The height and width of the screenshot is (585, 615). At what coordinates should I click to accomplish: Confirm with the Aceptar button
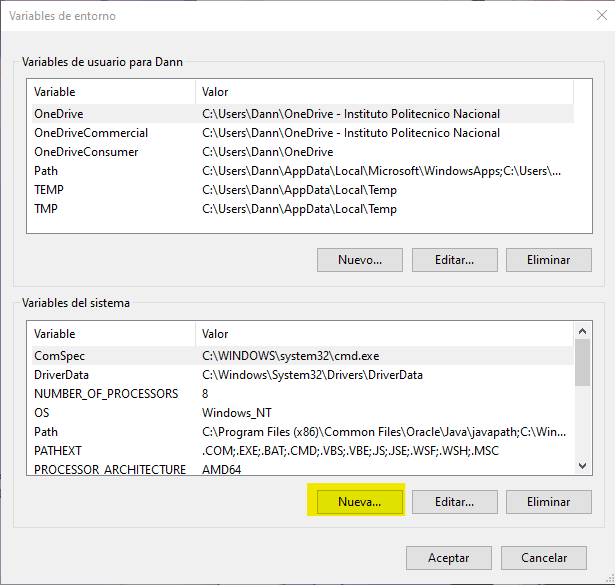[449, 558]
